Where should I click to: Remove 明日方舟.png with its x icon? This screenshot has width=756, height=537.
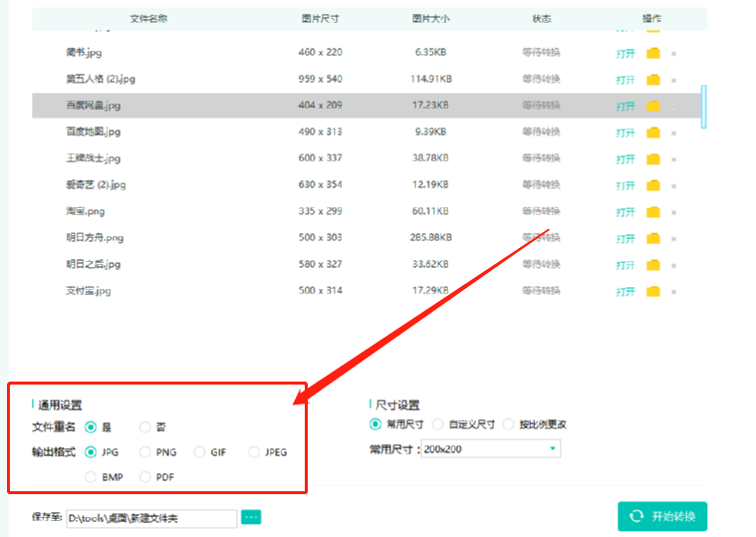pyautogui.click(x=673, y=239)
